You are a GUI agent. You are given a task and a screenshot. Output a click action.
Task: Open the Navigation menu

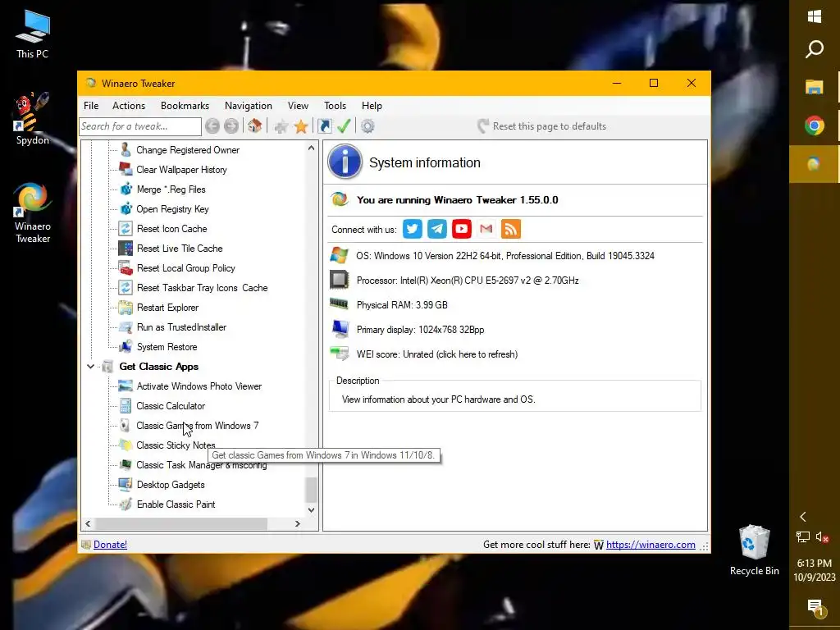(x=249, y=106)
